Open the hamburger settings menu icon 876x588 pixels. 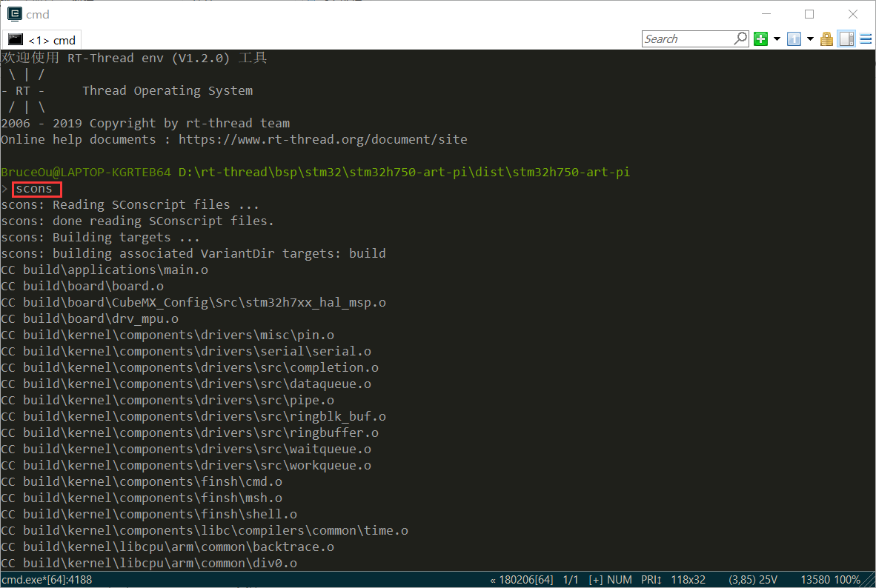coord(866,39)
